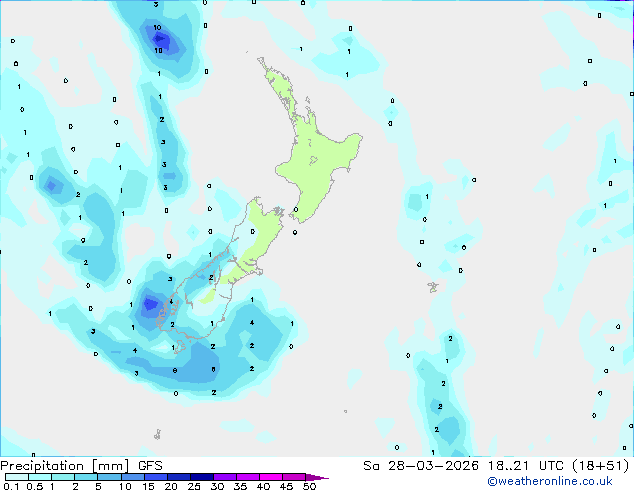This screenshot has height=490, width=634.
Task: Pick the 10–15 mm blue legend swatch
Action: click(x=133, y=477)
